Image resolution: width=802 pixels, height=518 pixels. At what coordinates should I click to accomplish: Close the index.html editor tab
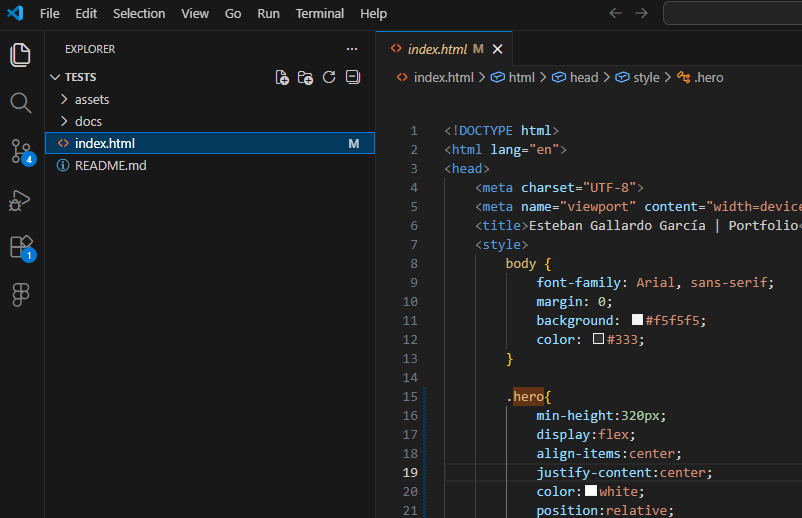click(497, 49)
